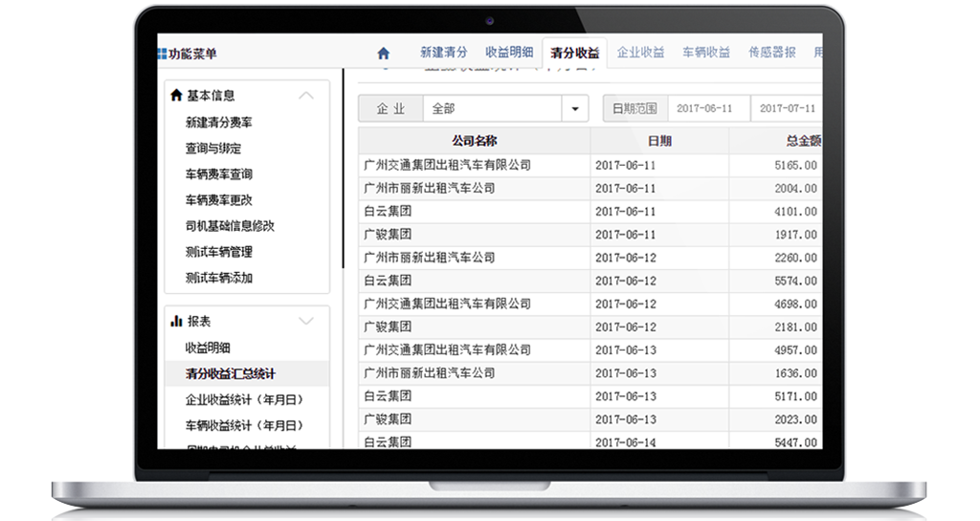The height and width of the screenshot is (521, 980).
Task: Click the amount cell 2023.00
Action: coord(795,419)
